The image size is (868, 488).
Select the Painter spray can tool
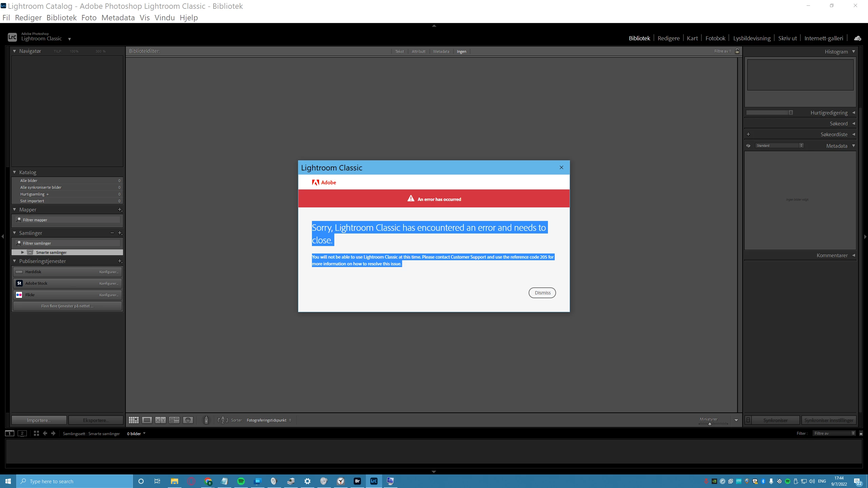coord(206,420)
